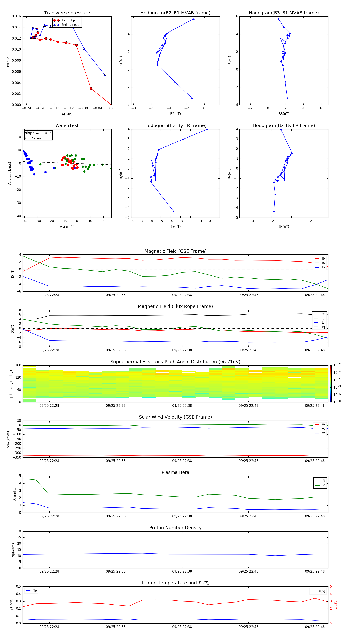The image size is (351, 644).
Task: Click the 'Pt(nPa)' y-axis label
Action: [x=8, y=61]
